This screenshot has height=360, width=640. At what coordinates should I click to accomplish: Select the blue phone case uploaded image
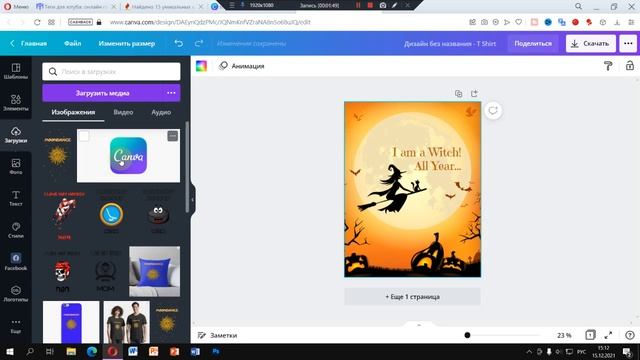tap(71, 322)
